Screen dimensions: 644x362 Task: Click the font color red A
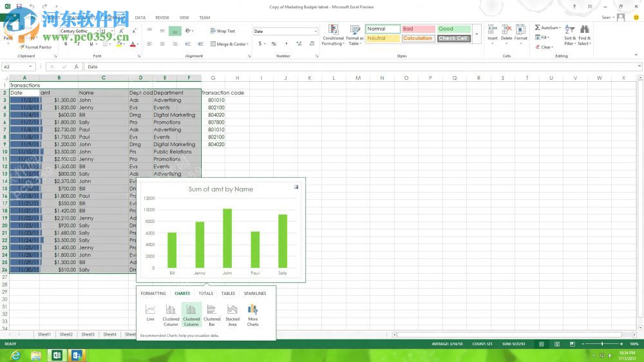133,44
